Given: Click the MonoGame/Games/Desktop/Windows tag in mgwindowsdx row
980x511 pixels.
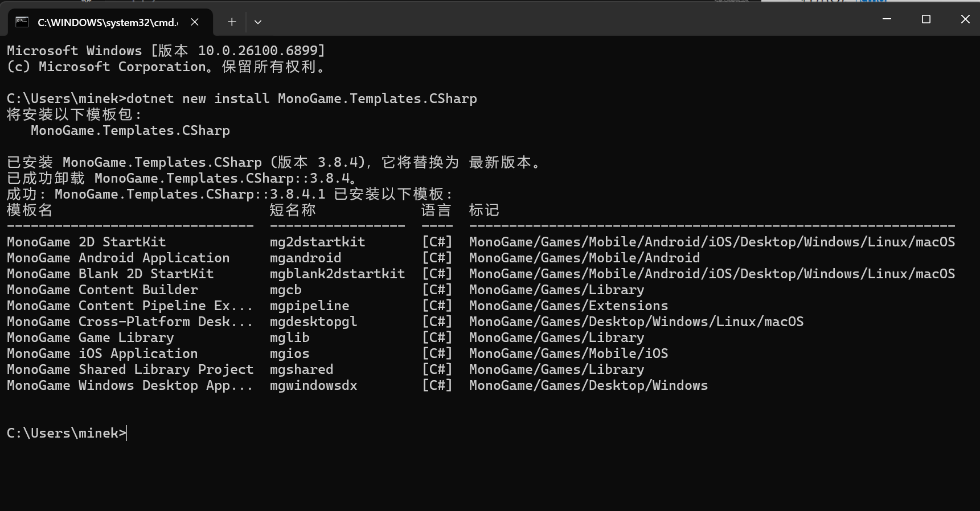Looking at the screenshot, I should [589, 385].
